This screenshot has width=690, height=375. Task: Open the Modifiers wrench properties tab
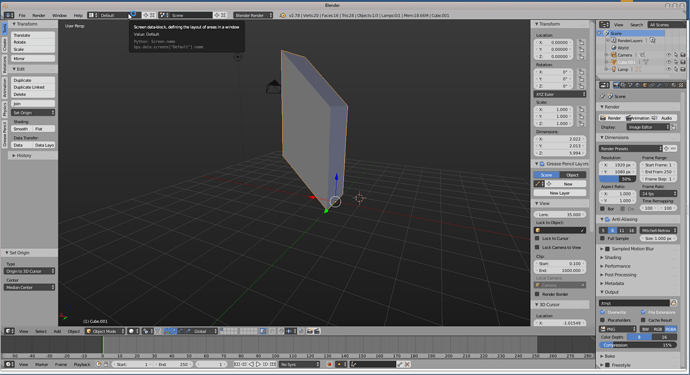(659, 85)
